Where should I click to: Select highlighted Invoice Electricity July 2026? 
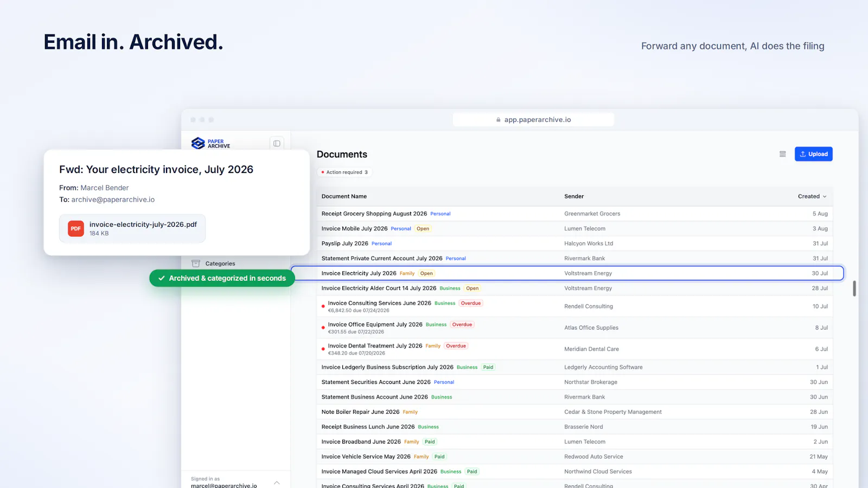(567, 273)
